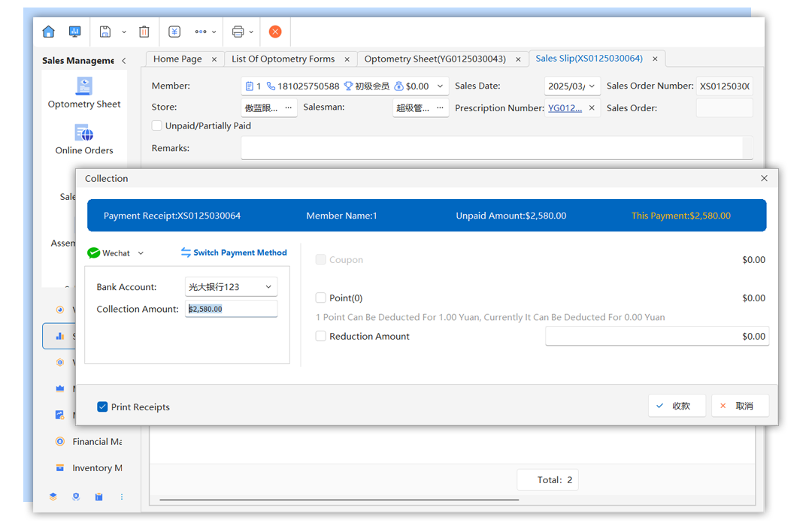Click the stacked layers icon at sidebar bottom
The width and height of the screenshot is (812, 529).
(x=53, y=497)
